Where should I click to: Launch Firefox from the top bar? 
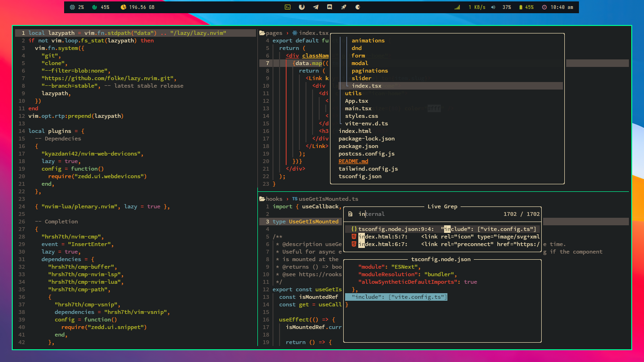[x=302, y=7]
